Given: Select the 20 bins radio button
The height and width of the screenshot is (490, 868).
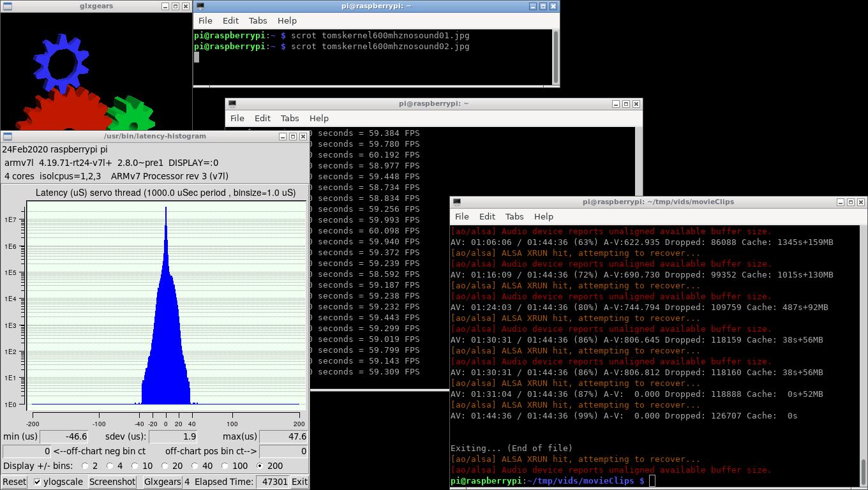Looking at the screenshot, I should [165, 466].
